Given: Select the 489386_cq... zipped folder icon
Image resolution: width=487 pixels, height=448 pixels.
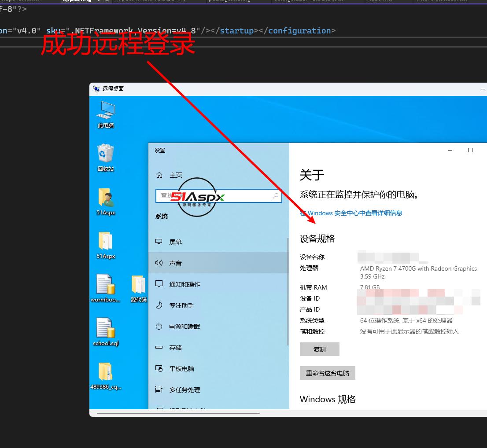Looking at the screenshot, I should [x=106, y=375].
